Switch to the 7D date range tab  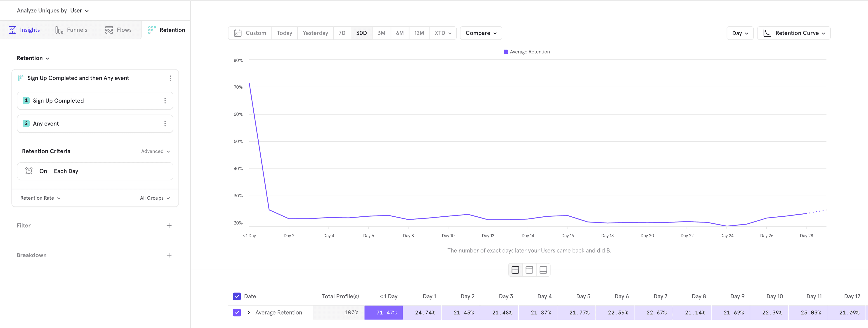point(342,33)
